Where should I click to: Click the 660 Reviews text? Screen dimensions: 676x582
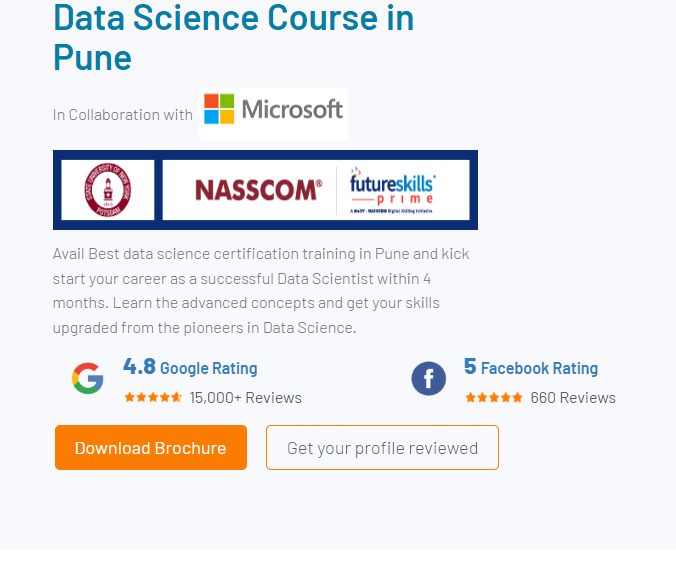573,397
